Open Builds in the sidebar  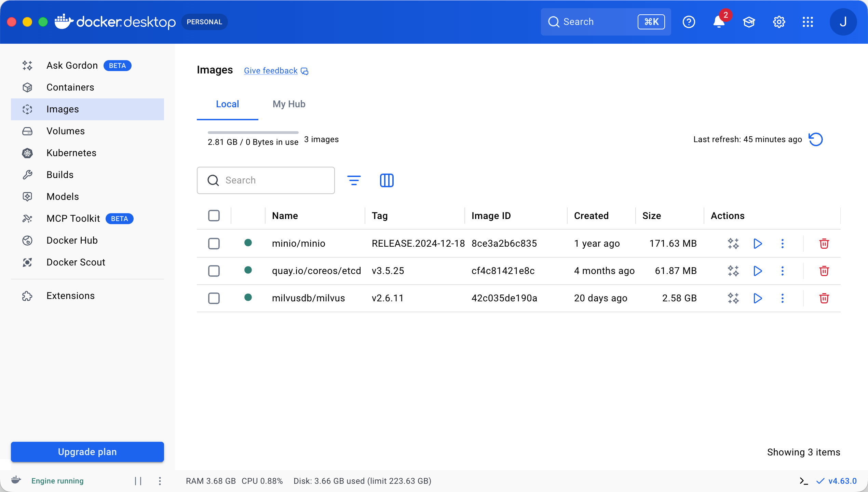pyautogui.click(x=87, y=175)
